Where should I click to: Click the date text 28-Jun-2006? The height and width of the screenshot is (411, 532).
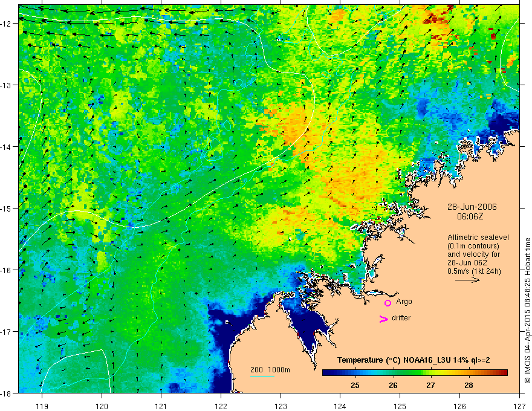point(472,207)
